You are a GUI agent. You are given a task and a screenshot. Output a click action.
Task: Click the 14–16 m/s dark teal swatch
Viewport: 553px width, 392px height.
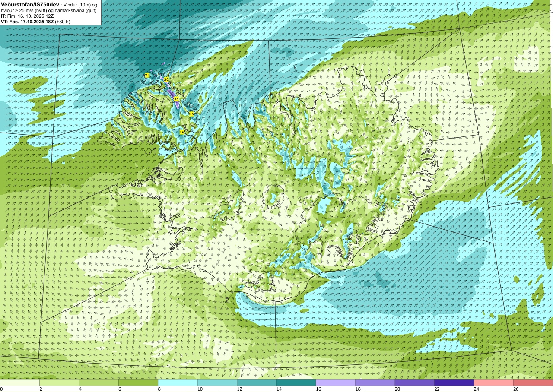pyautogui.click(x=296, y=383)
